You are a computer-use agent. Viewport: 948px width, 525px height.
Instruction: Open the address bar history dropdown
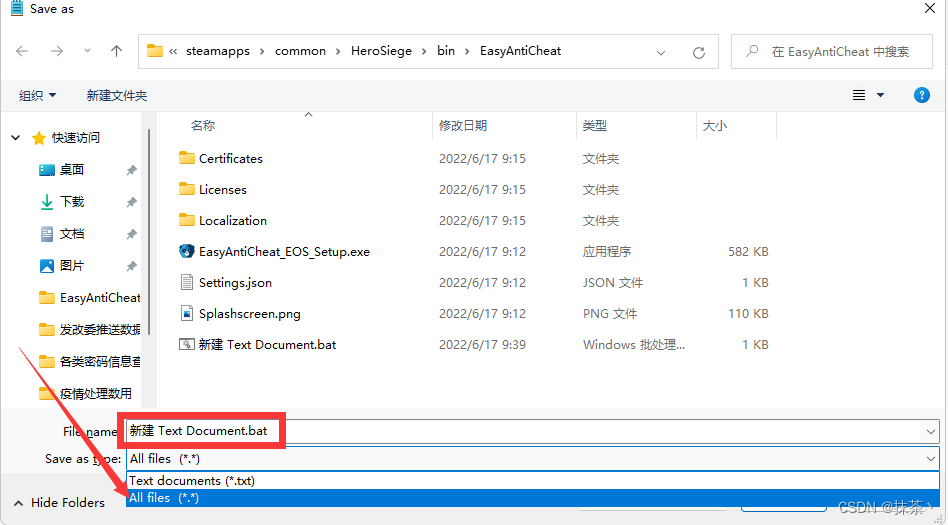coord(661,53)
